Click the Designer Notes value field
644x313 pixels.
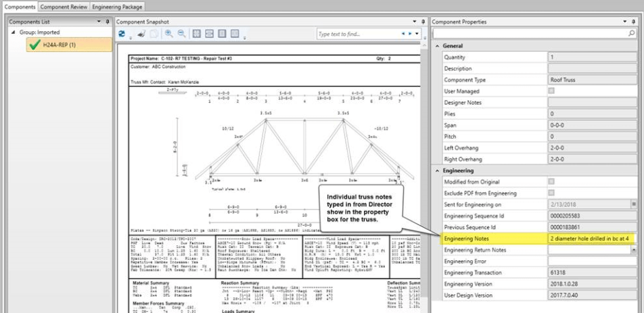pyautogui.click(x=593, y=103)
